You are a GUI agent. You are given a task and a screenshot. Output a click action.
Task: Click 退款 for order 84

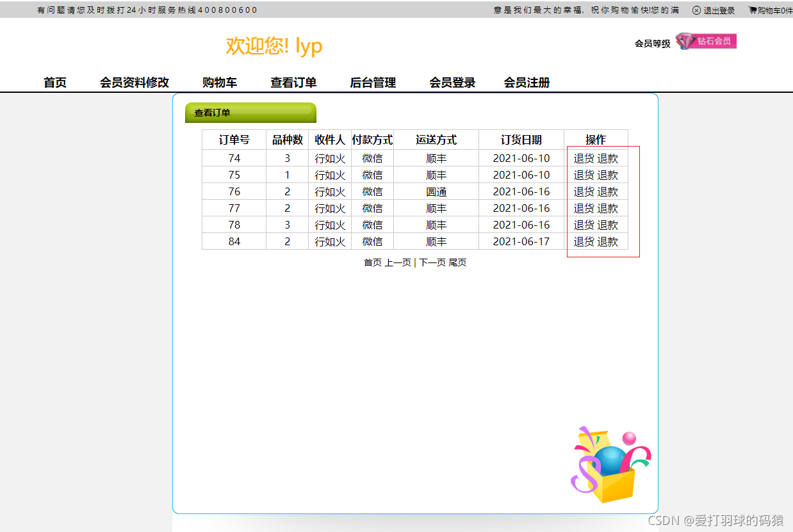coord(609,241)
